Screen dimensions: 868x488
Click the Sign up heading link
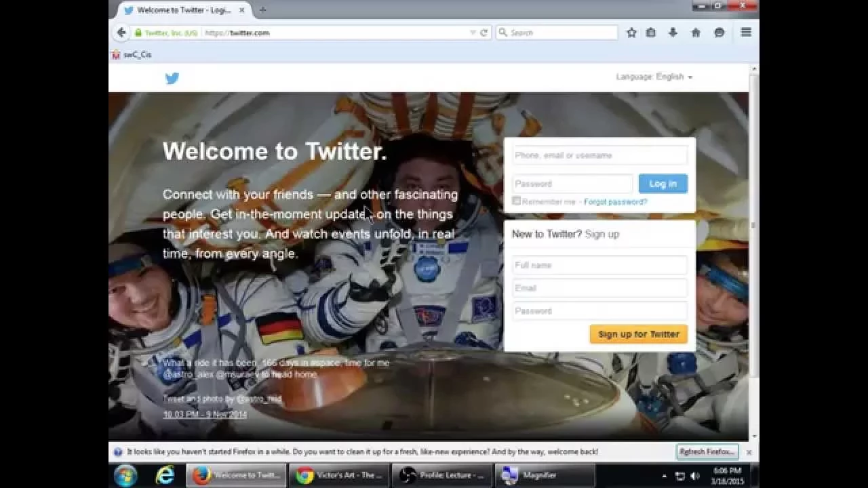point(601,234)
